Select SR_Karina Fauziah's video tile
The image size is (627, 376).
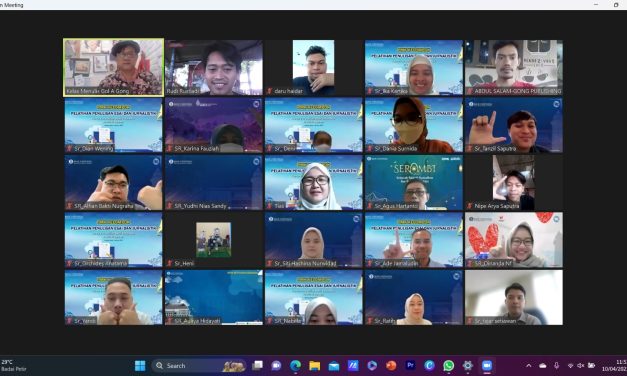tap(214, 125)
